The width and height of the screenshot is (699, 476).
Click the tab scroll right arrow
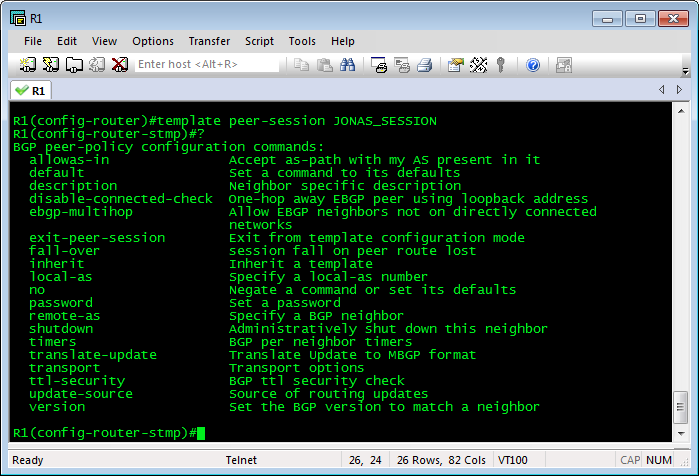[679, 90]
